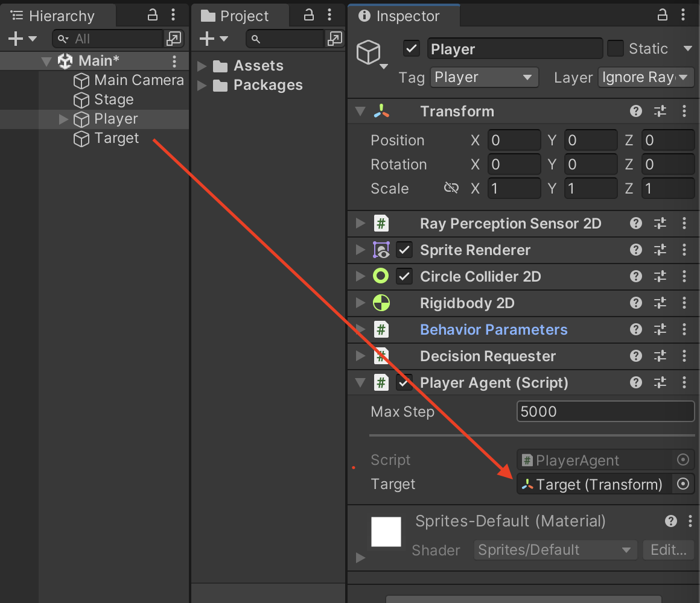This screenshot has width=700, height=603.
Task: Click the Rigidbody 2D component icon
Action: [381, 303]
